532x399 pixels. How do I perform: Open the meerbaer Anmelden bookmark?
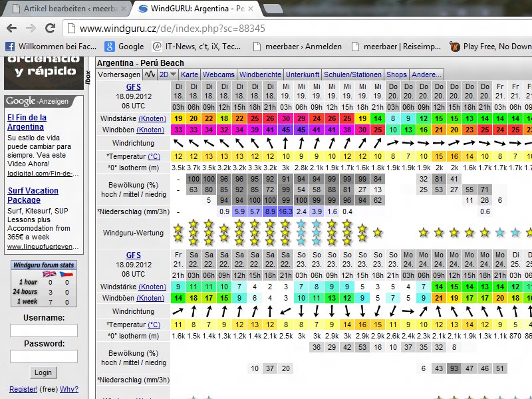coord(298,47)
